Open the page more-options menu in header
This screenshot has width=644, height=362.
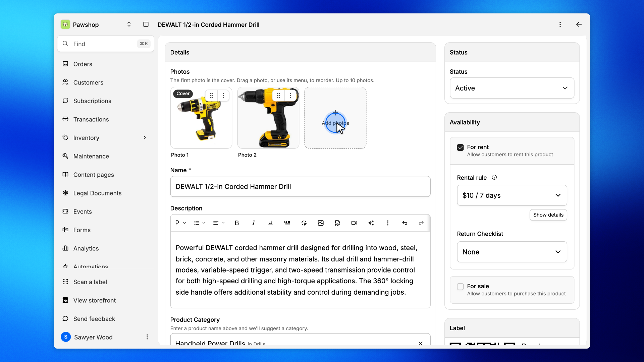560,24
